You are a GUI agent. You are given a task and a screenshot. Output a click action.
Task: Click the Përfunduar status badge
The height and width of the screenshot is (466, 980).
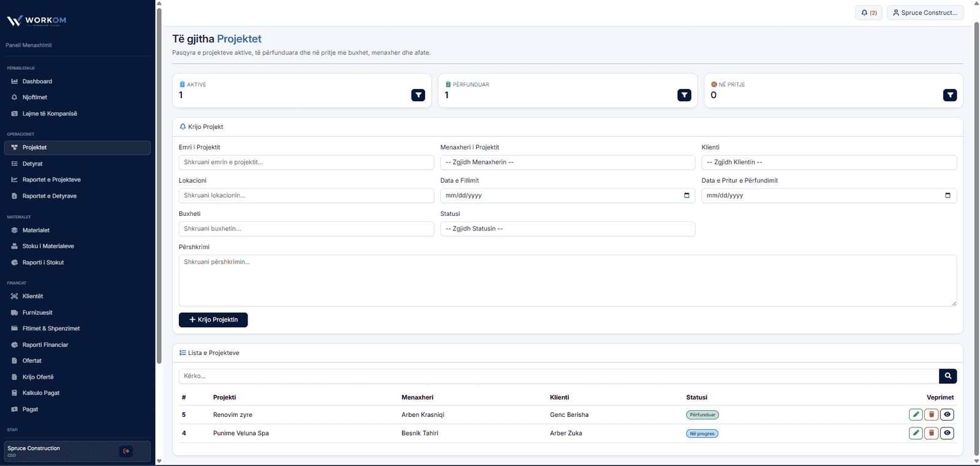point(703,415)
